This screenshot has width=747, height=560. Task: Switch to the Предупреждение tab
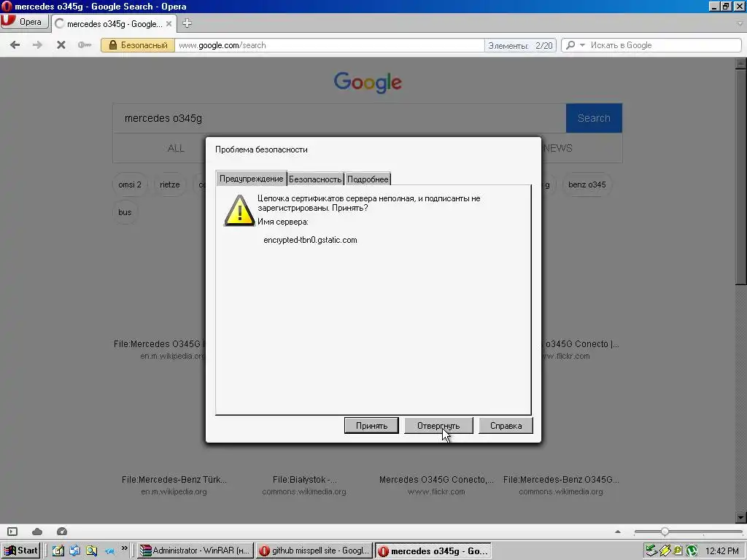coord(251,179)
